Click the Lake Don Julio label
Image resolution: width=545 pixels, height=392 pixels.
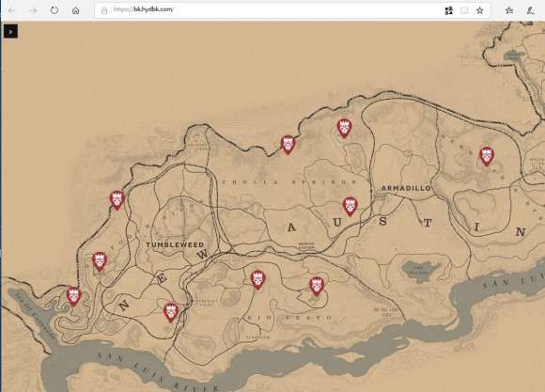point(419,270)
